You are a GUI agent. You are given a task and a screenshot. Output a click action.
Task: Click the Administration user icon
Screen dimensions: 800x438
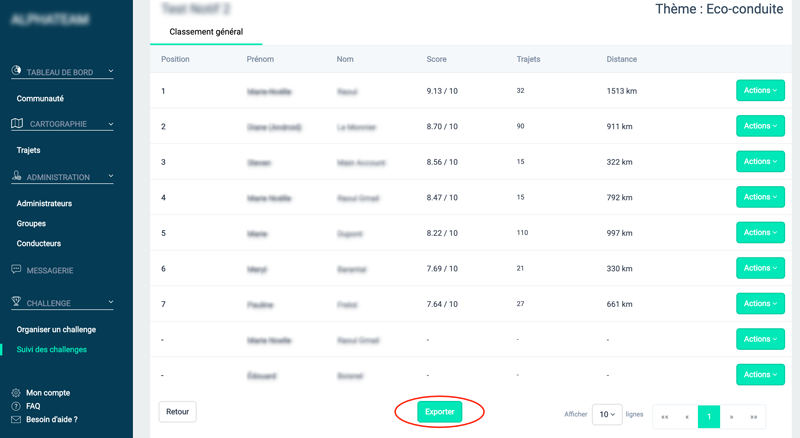point(17,177)
